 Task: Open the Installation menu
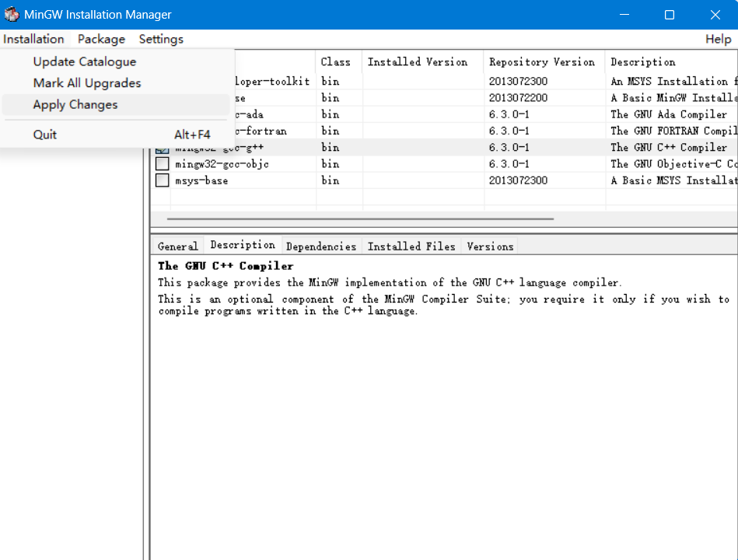[33, 39]
